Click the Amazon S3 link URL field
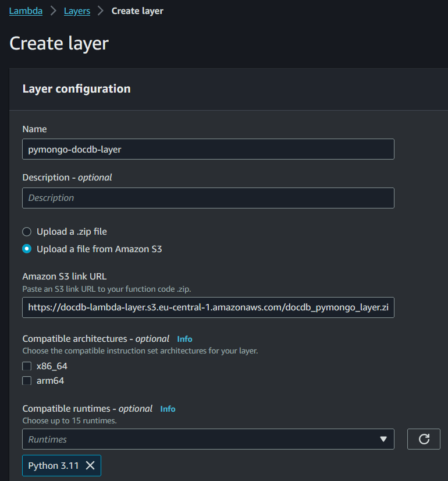This screenshot has height=481, width=448. pyautogui.click(x=208, y=307)
